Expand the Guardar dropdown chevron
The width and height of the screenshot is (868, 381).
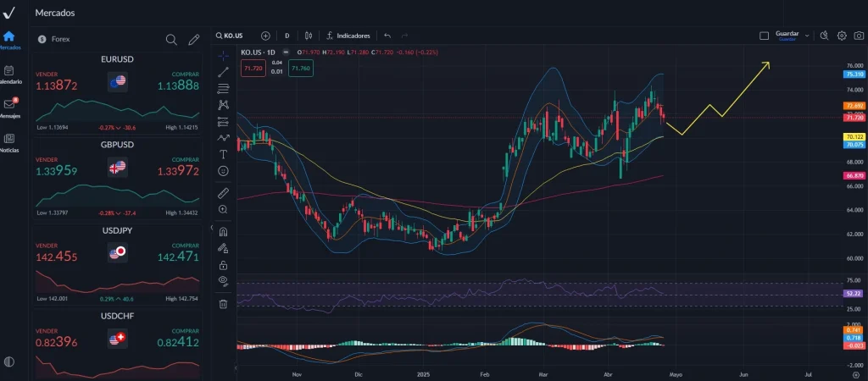coord(807,36)
